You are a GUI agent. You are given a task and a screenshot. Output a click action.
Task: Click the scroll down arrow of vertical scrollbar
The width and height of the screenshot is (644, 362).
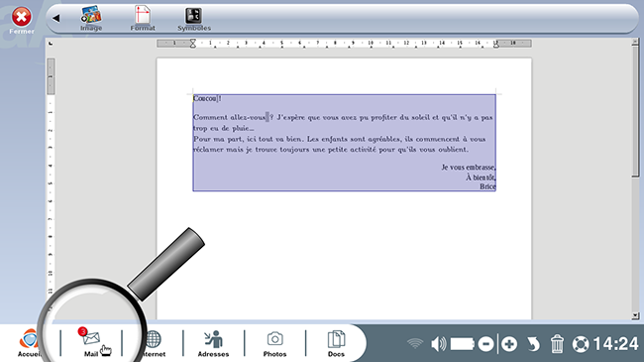click(635, 315)
